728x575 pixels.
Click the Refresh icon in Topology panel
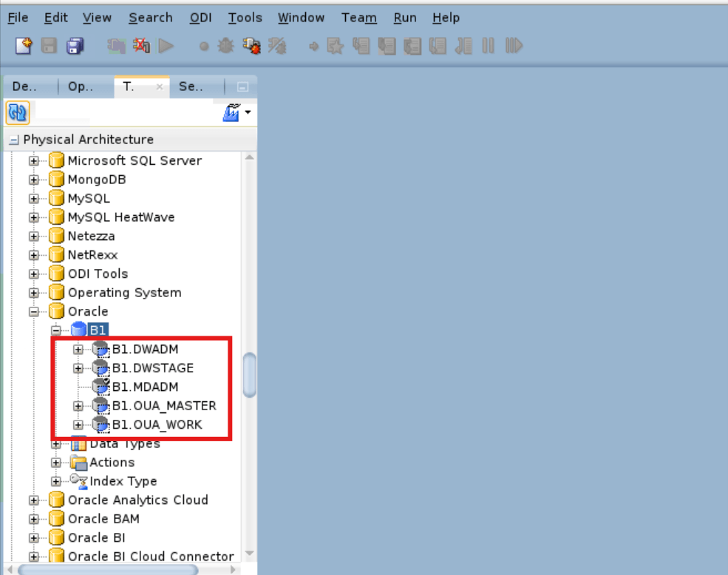click(x=18, y=112)
